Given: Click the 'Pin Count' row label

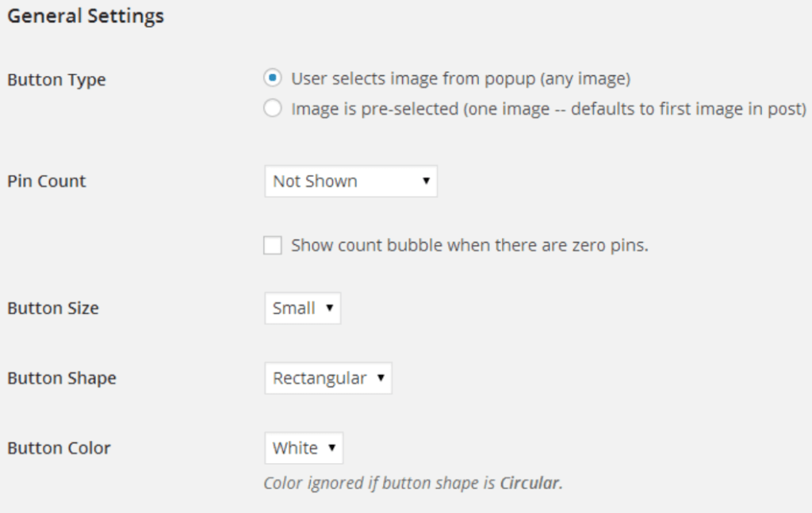Looking at the screenshot, I should pos(47,182).
